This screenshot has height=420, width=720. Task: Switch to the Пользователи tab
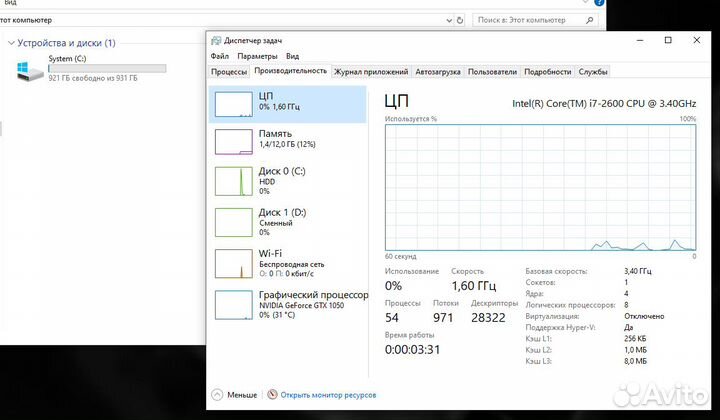click(492, 72)
